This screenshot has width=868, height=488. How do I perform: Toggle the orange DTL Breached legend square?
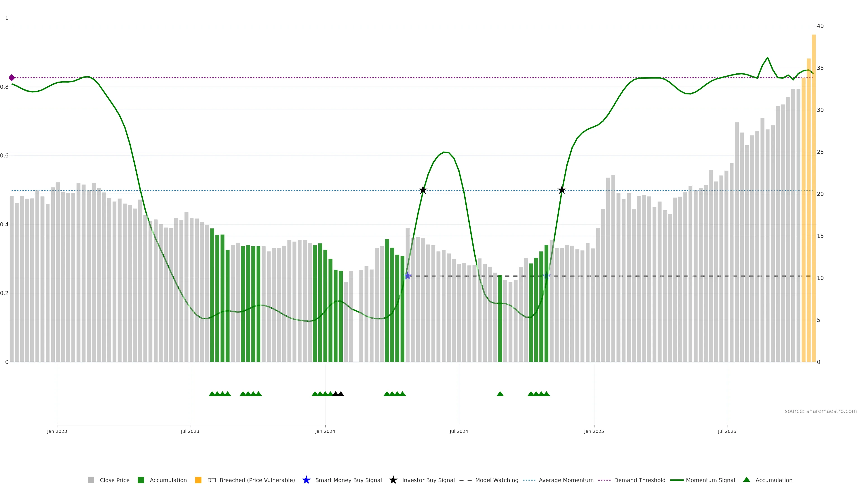tap(198, 480)
